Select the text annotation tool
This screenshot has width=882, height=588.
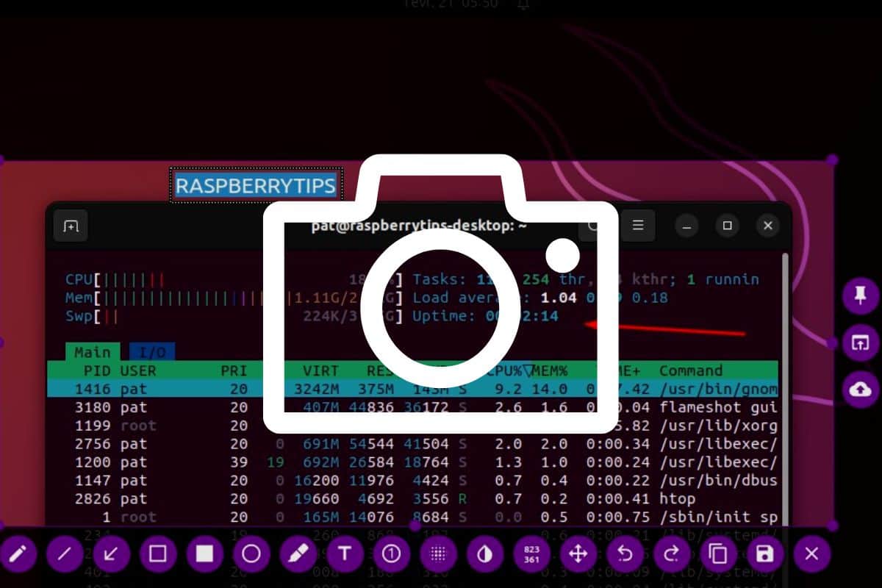[345, 554]
